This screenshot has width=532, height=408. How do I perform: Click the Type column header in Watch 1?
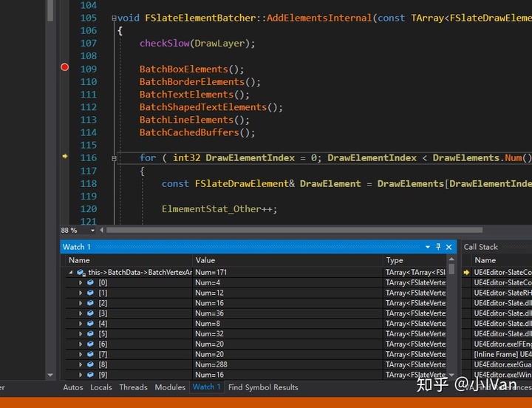(415, 260)
